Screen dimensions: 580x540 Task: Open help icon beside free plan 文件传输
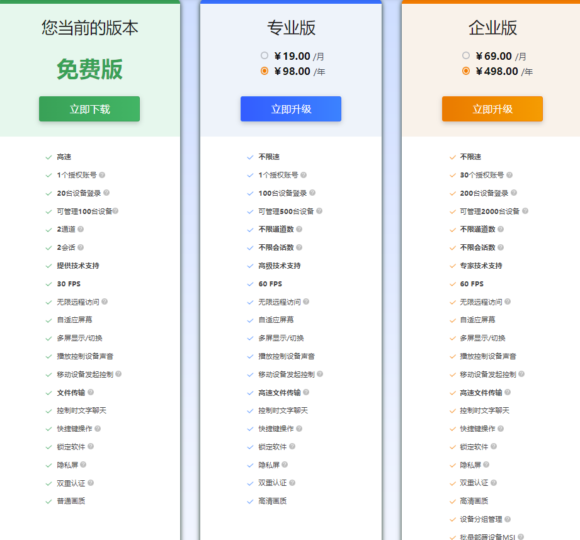91,392
